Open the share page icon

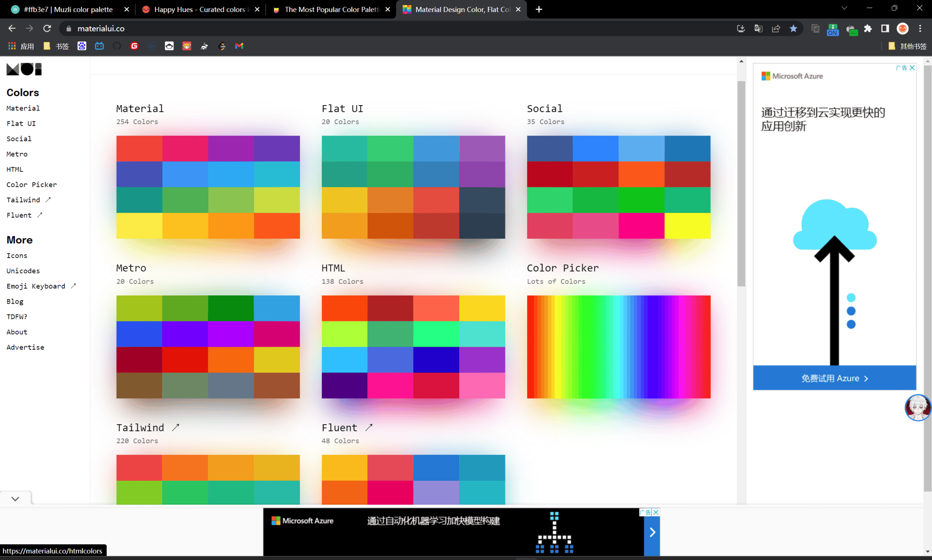(x=776, y=28)
